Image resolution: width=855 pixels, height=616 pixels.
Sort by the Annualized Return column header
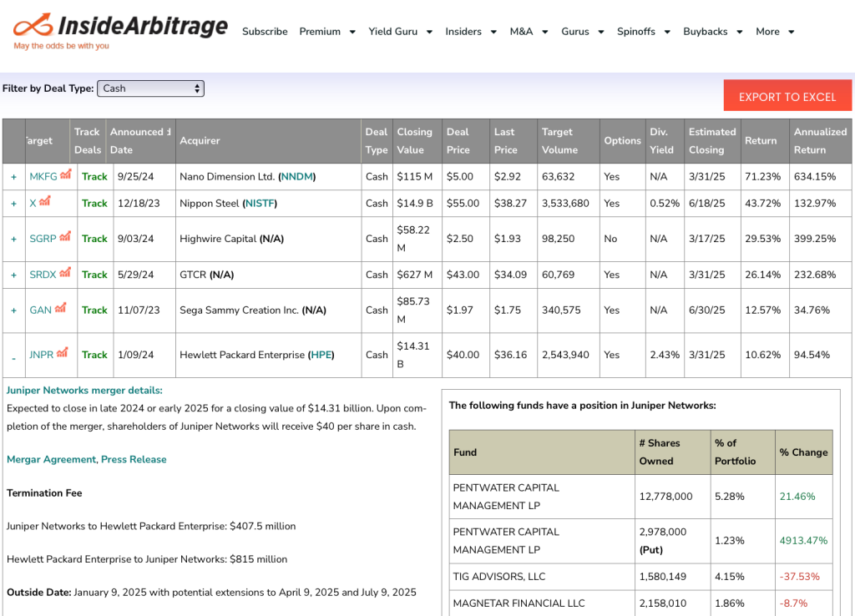pyautogui.click(x=820, y=141)
